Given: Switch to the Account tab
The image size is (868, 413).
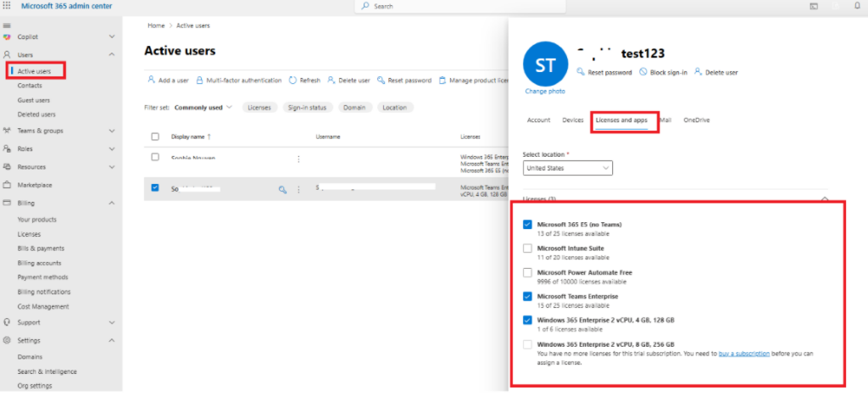Looking at the screenshot, I should (x=538, y=120).
